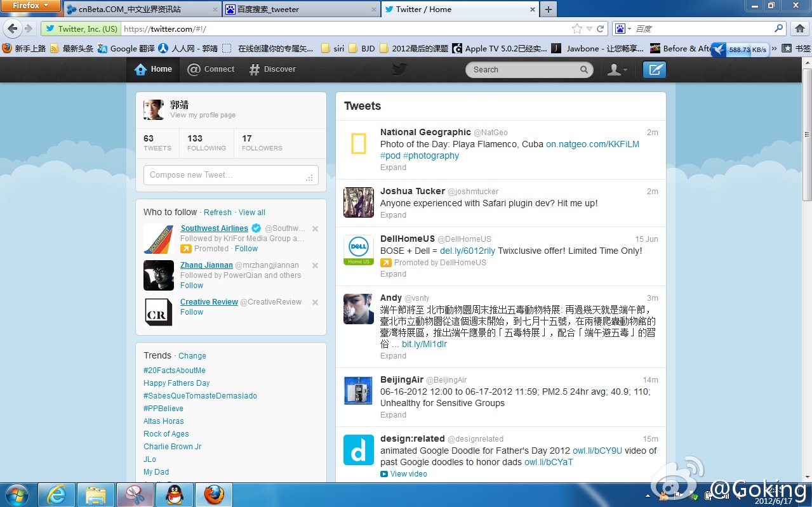Viewport: 812px width, 507px height.
Task: Click the magnifier in the 百度 search bar
Action: click(779, 29)
